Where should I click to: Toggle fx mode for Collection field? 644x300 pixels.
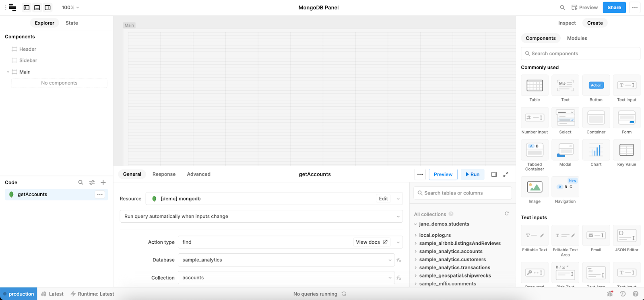coord(399,278)
